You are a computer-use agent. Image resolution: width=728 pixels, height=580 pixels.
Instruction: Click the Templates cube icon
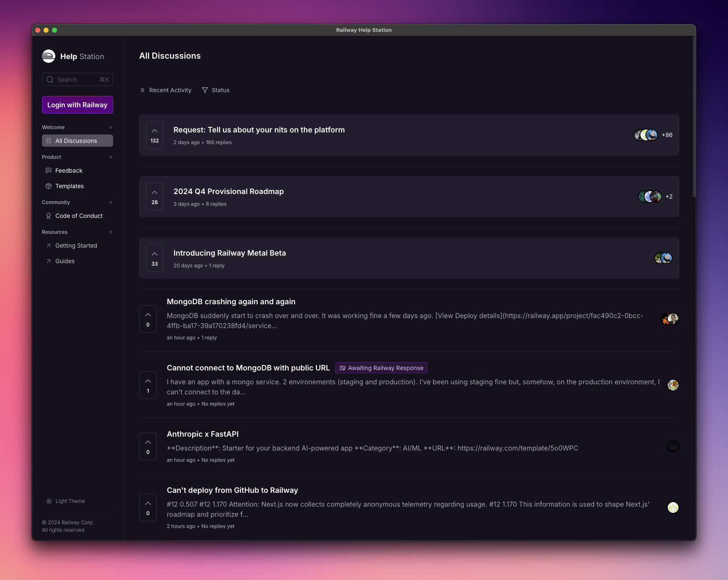[x=49, y=186]
